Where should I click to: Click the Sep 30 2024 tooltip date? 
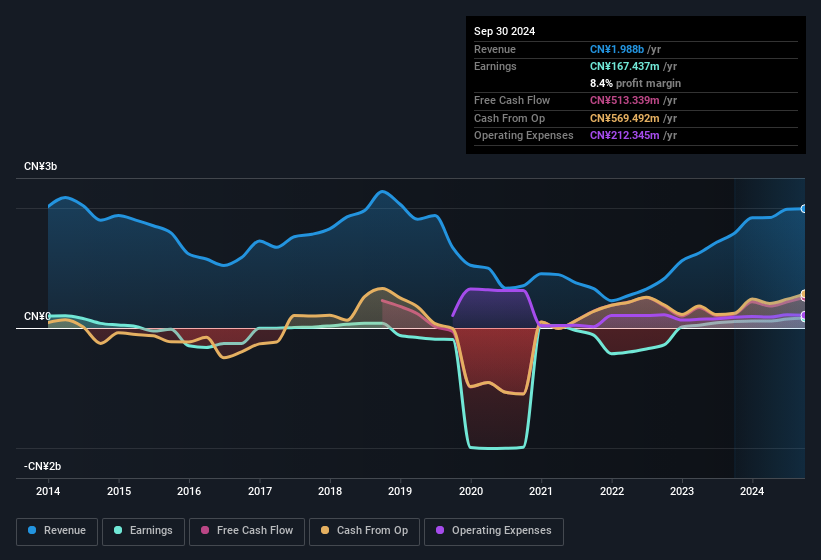(x=504, y=31)
